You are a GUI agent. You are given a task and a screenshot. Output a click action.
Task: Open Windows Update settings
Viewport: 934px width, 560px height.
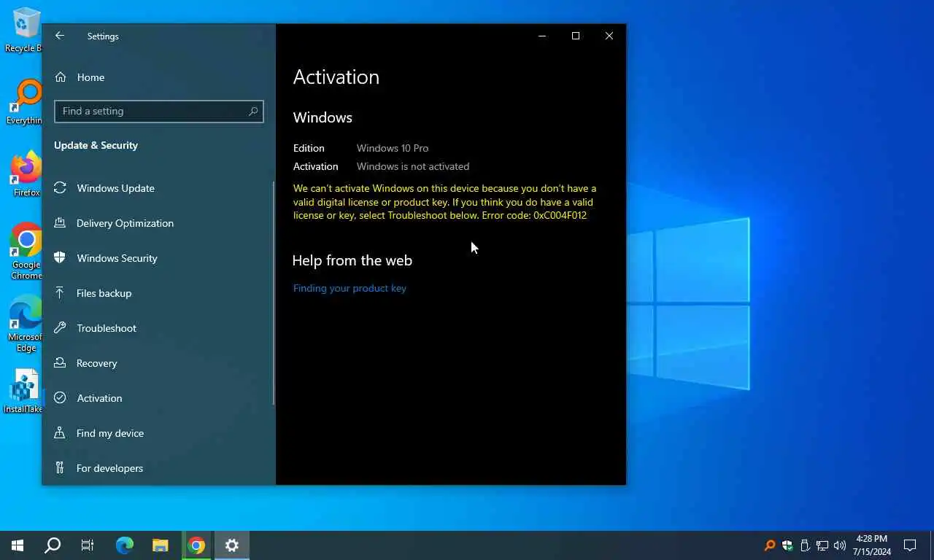point(159,188)
